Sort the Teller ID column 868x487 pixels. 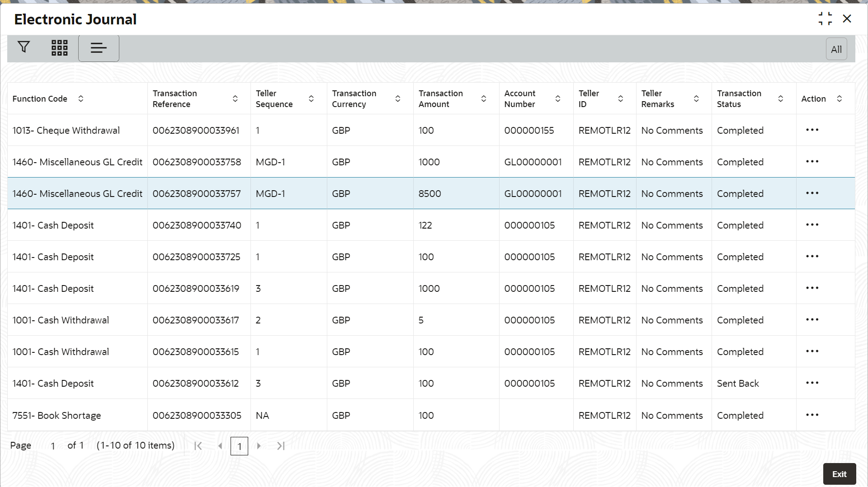pos(620,98)
